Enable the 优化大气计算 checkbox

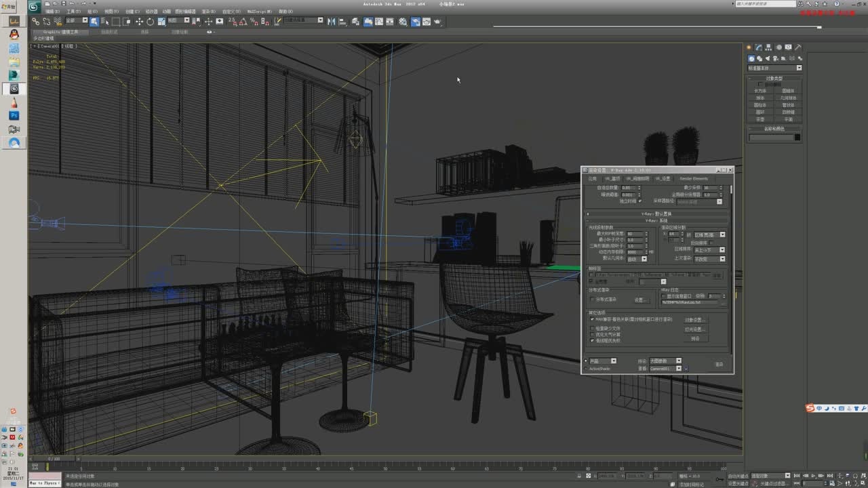click(592, 335)
